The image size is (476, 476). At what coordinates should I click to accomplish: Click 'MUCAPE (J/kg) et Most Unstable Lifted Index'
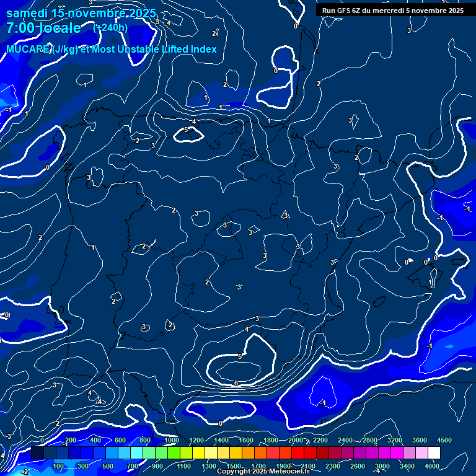[x=112, y=50]
